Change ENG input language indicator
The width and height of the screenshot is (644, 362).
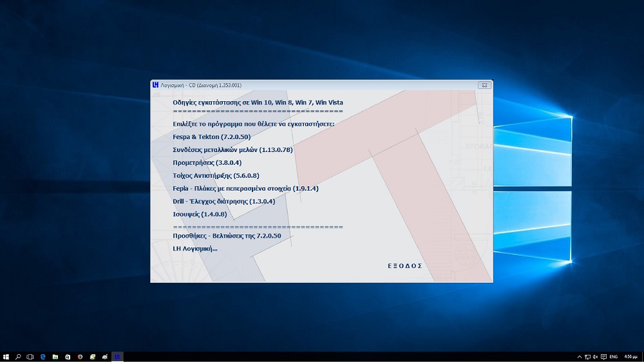tap(614, 357)
